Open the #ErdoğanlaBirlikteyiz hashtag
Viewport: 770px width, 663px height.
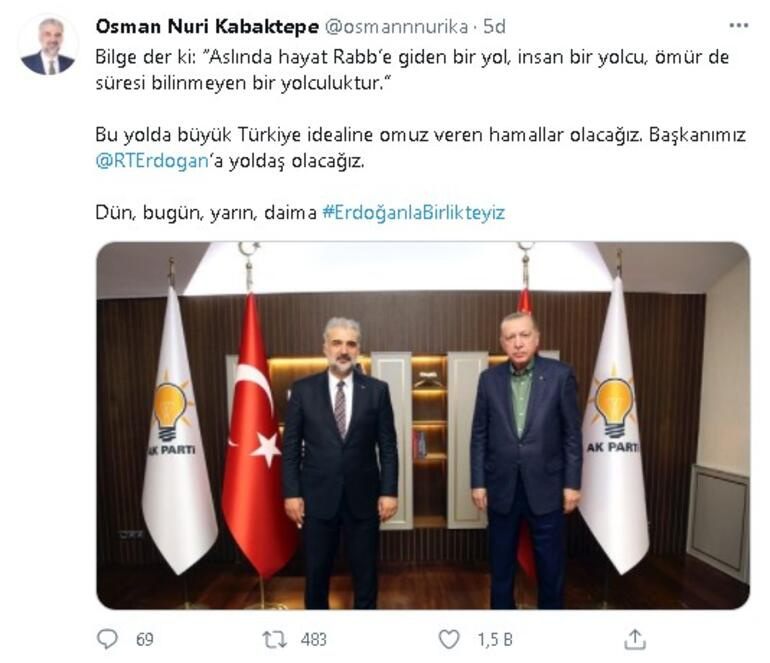click(413, 213)
